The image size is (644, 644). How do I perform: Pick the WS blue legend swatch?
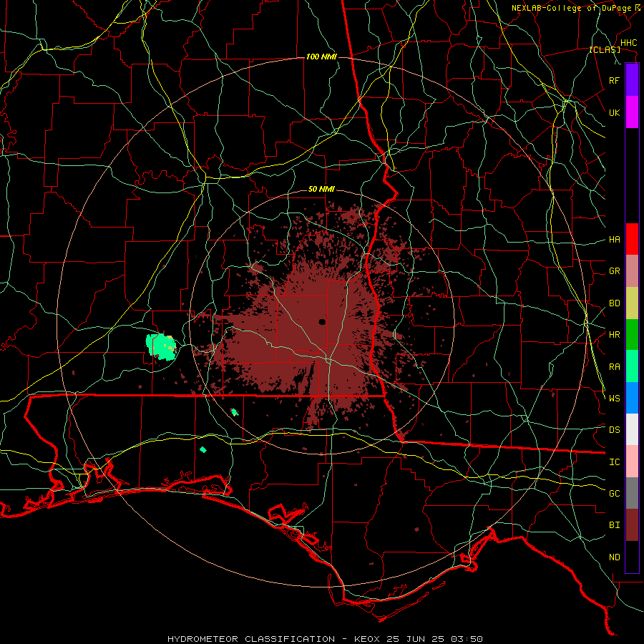coord(632,398)
